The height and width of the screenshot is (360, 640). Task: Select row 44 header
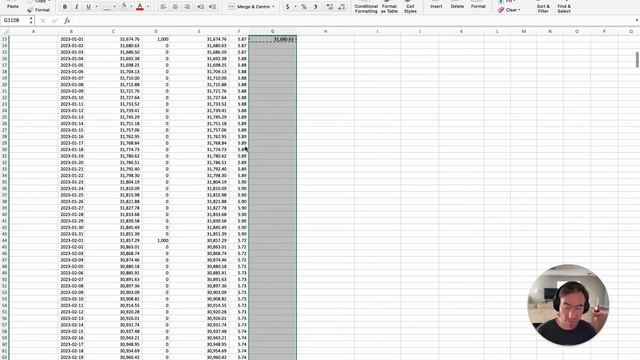pyautogui.click(x=4, y=240)
